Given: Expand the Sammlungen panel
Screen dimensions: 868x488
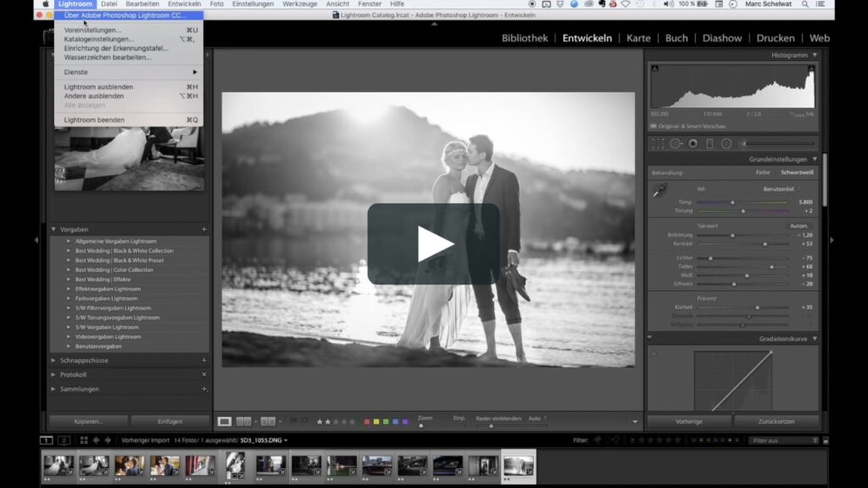Looking at the screenshot, I should 53,389.
